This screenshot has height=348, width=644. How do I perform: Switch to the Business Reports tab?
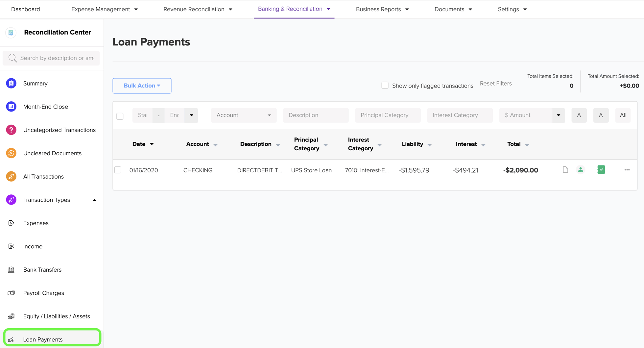(x=379, y=9)
